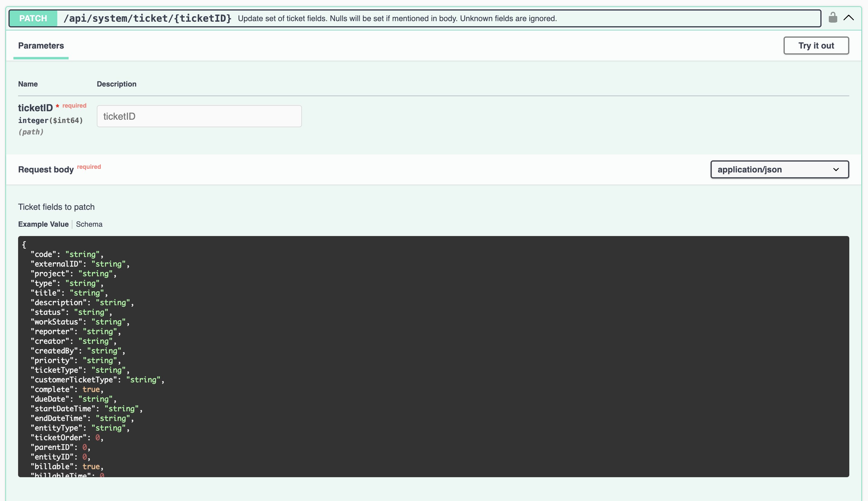Open the application/json content type dropdown
This screenshot has height=501, width=868.
(x=779, y=170)
